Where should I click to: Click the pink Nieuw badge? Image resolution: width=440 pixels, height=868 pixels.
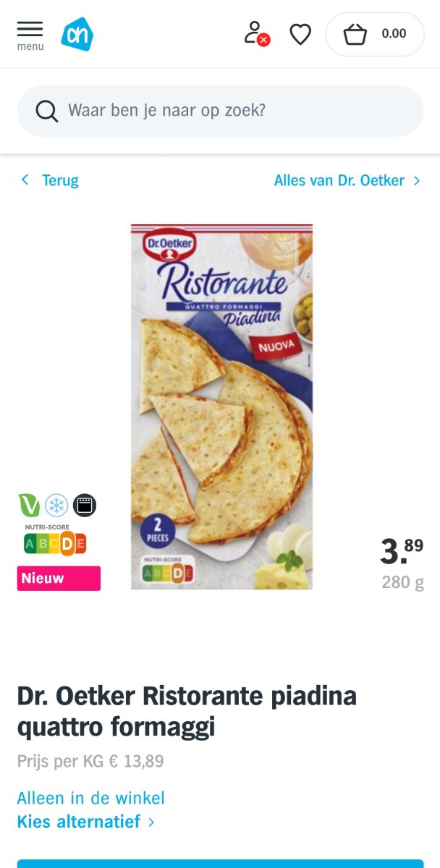tap(59, 579)
